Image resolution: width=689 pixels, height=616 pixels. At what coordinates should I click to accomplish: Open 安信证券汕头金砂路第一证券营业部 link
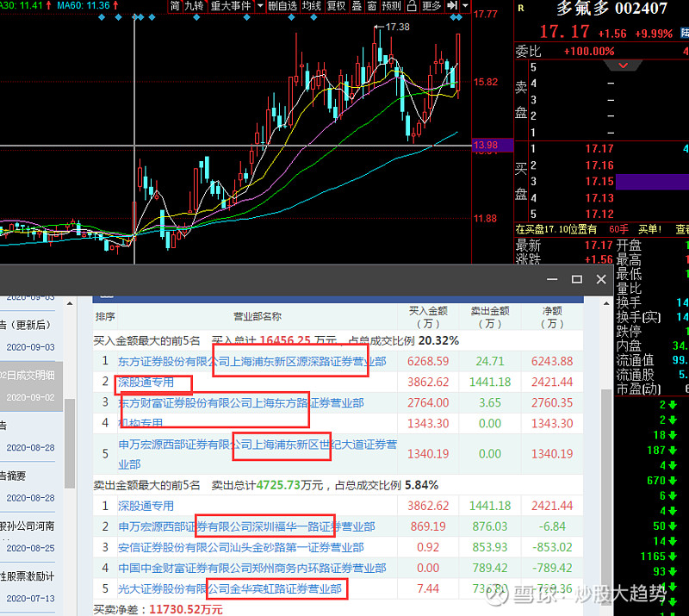pyautogui.click(x=241, y=547)
